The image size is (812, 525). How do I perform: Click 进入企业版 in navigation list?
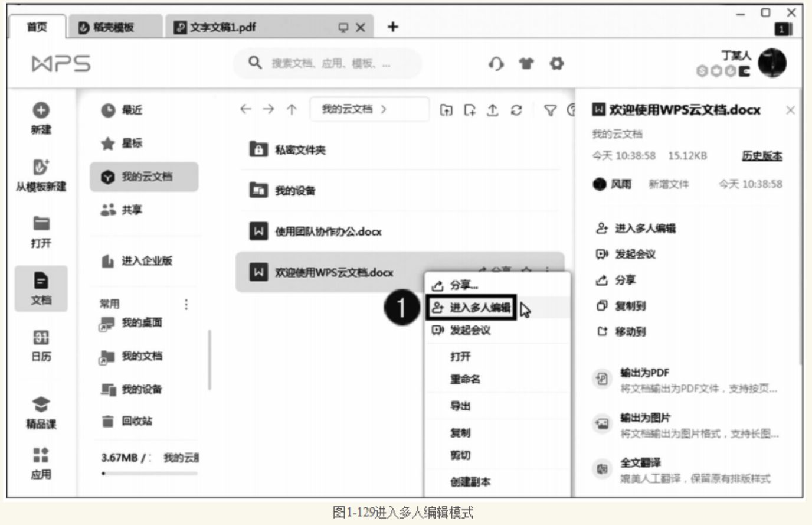[145, 260]
